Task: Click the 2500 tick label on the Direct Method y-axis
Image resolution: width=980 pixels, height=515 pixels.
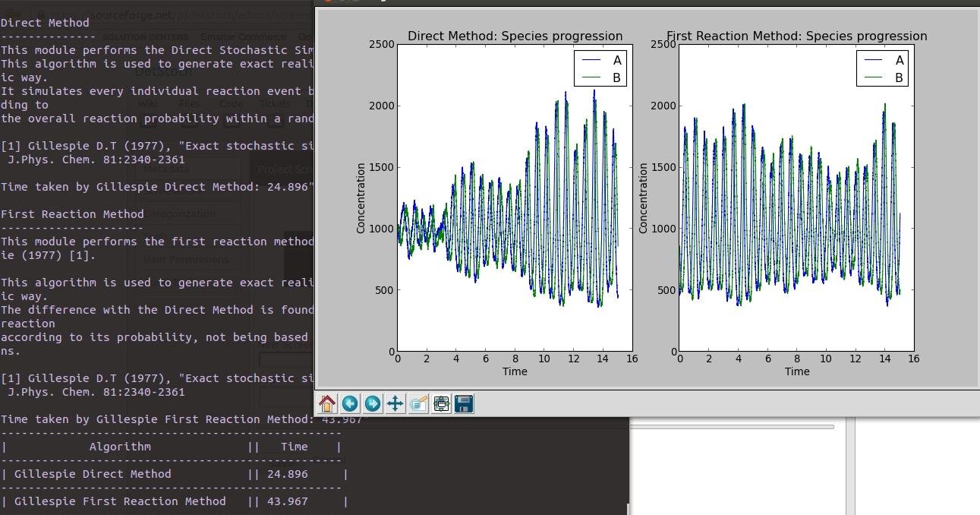Action: pos(382,44)
